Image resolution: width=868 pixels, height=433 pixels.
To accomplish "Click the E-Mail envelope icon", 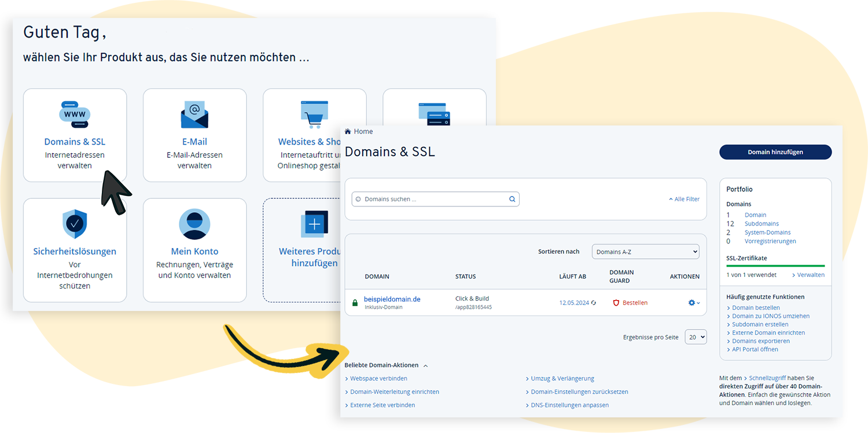I will tap(194, 114).
